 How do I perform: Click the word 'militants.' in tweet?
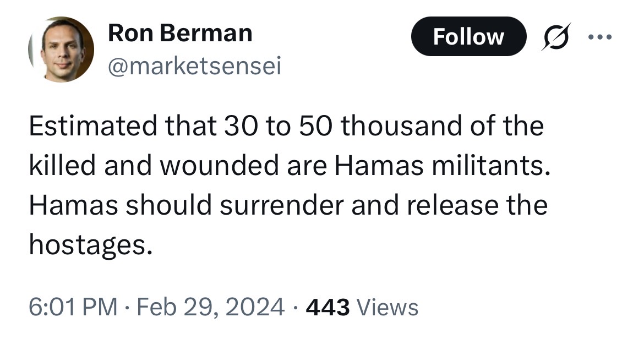coord(489,166)
